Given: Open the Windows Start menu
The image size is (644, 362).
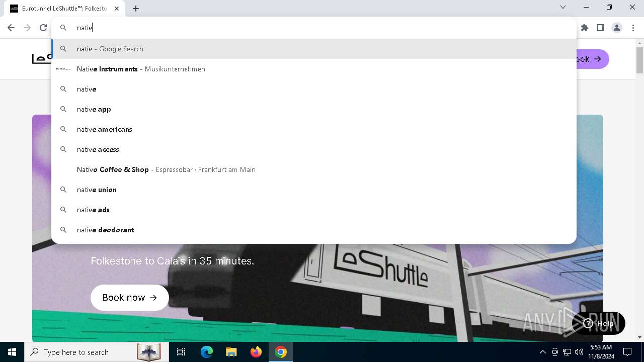Looking at the screenshot, I should tap(12, 352).
